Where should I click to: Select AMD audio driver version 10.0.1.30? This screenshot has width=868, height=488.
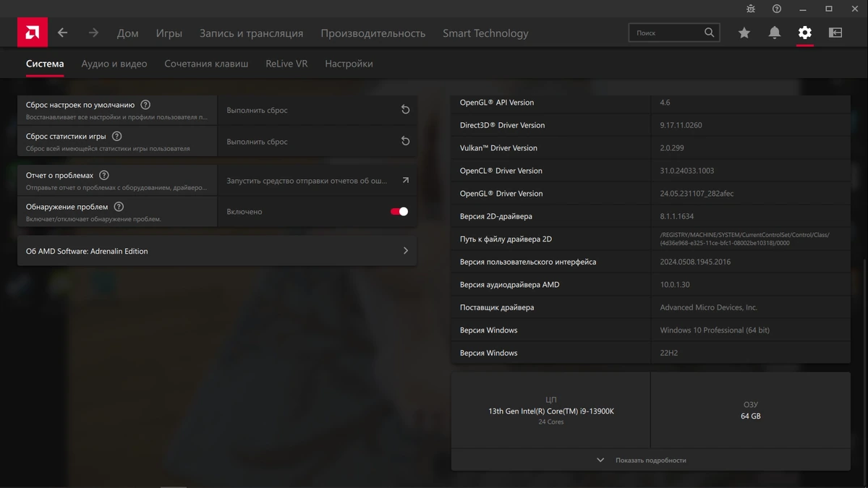click(675, 285)
